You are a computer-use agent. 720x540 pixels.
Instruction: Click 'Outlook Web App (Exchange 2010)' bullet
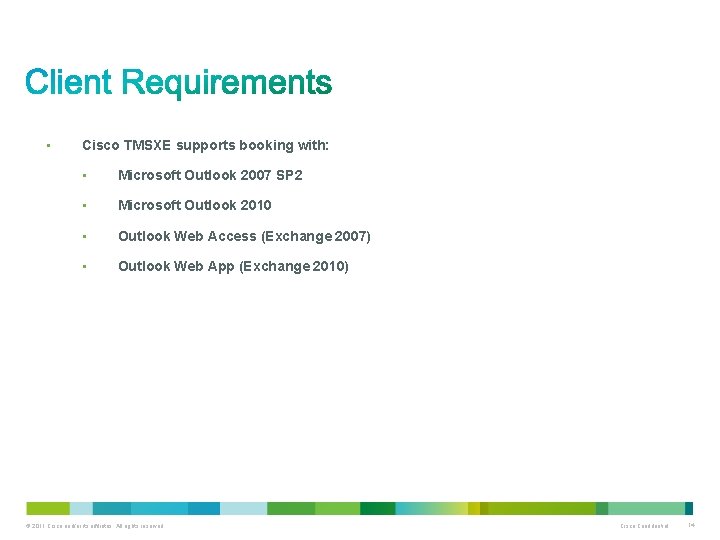(x=233, y=266)
